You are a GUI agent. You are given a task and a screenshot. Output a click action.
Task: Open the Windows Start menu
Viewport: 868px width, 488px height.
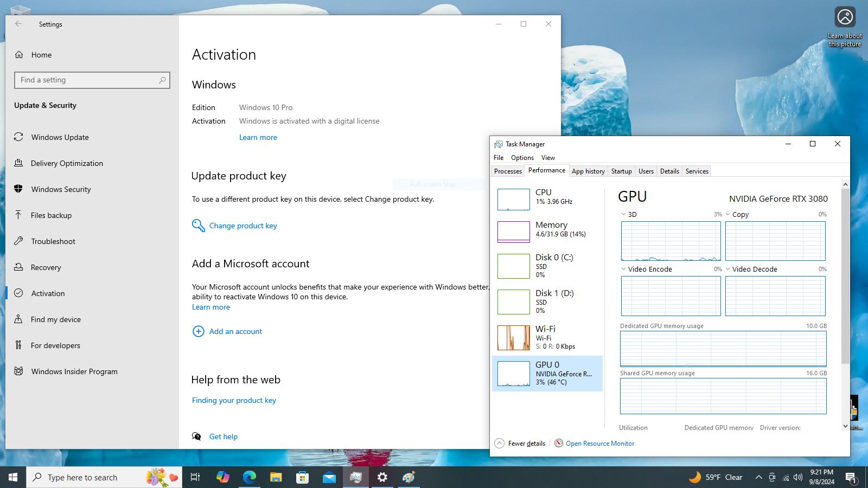point(13,477)
